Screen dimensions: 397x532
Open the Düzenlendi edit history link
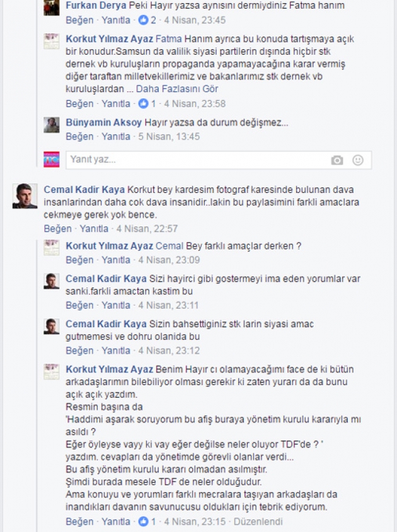pos(258,521)
